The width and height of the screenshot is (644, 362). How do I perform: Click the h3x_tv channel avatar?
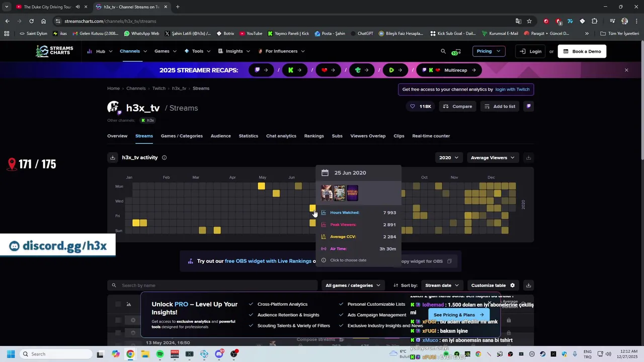coord(113,108)
